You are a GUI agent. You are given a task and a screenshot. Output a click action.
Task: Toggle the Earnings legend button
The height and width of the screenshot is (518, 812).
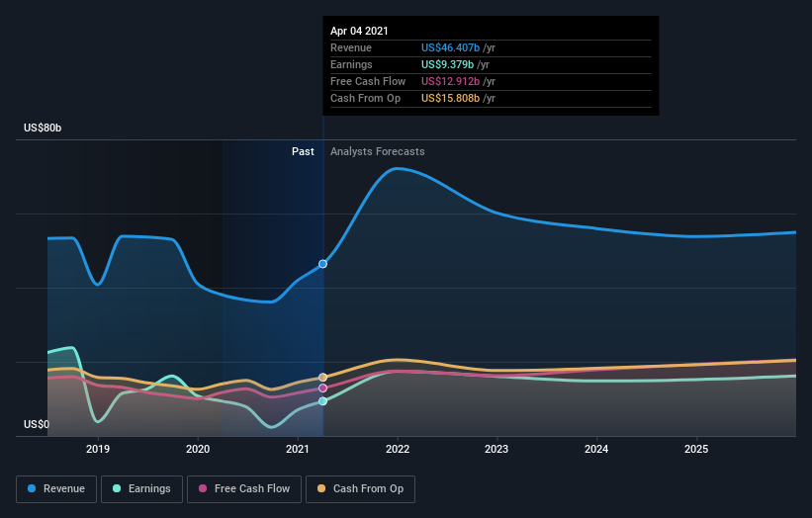tap(141, 489)
